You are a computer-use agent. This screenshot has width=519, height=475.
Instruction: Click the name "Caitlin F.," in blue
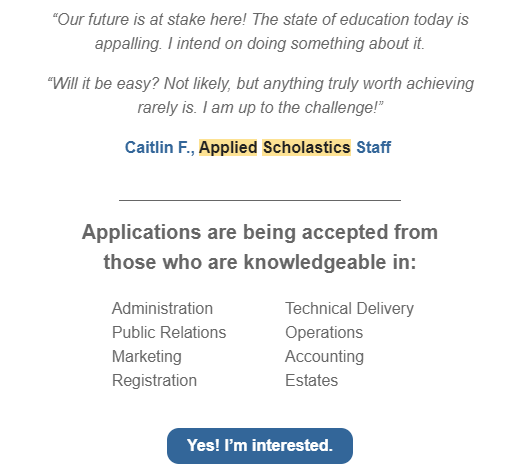coord(160,147)
